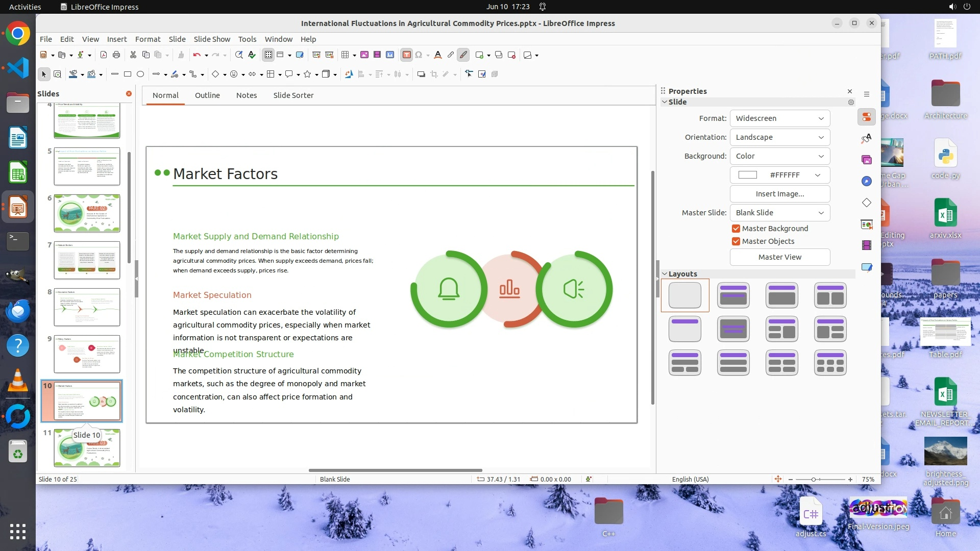
Task: Click the Insert Image... button
Action: (779, 194)
